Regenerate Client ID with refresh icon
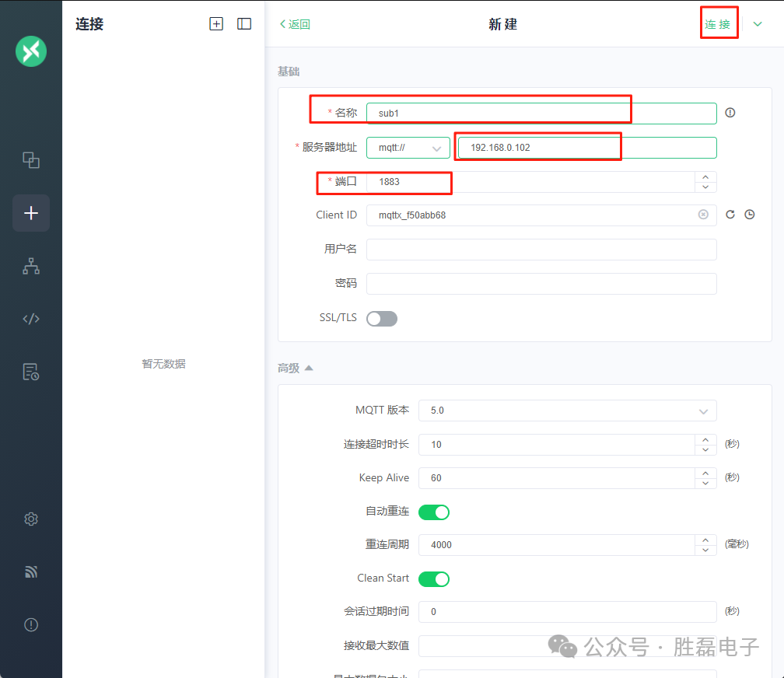 pos(730,215)
